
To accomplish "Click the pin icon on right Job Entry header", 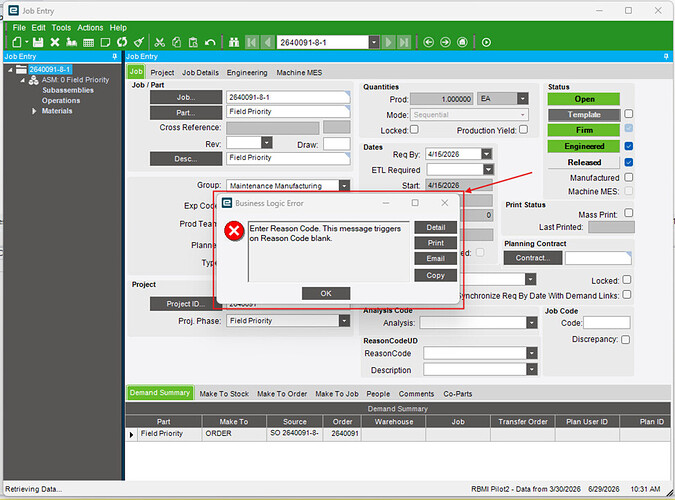I will point(666,56).
